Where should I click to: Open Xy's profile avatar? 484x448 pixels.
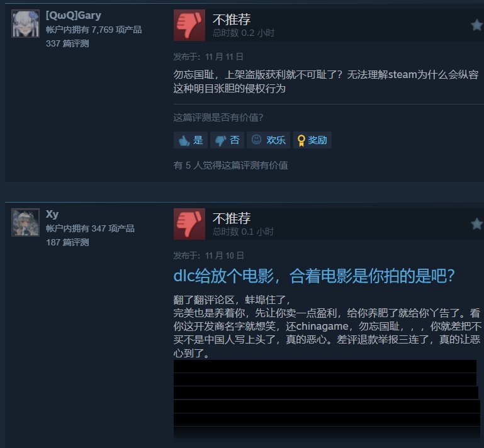tap(25, 223)
